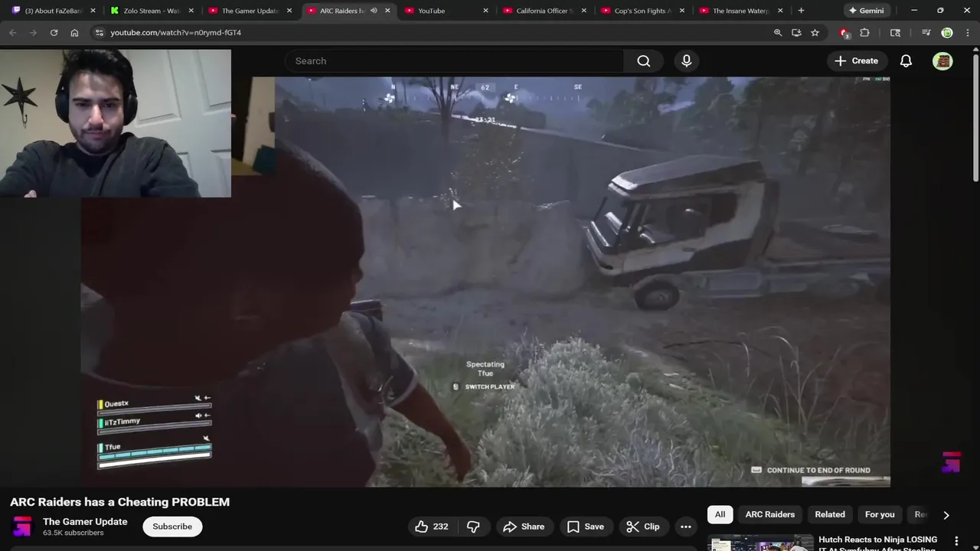Open the zoom magnifier in address bar
The image size is (980, 551).
778,33
